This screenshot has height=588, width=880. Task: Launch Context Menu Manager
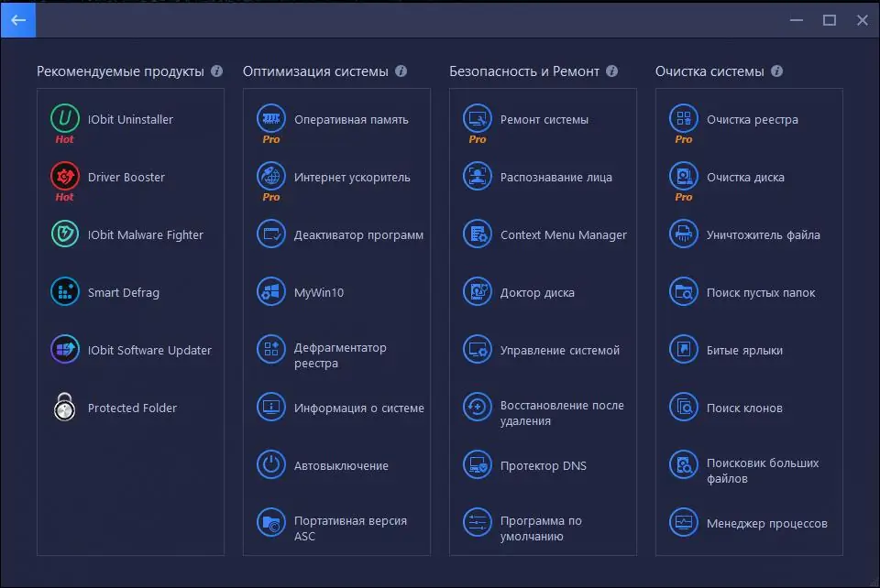[545, 234]
